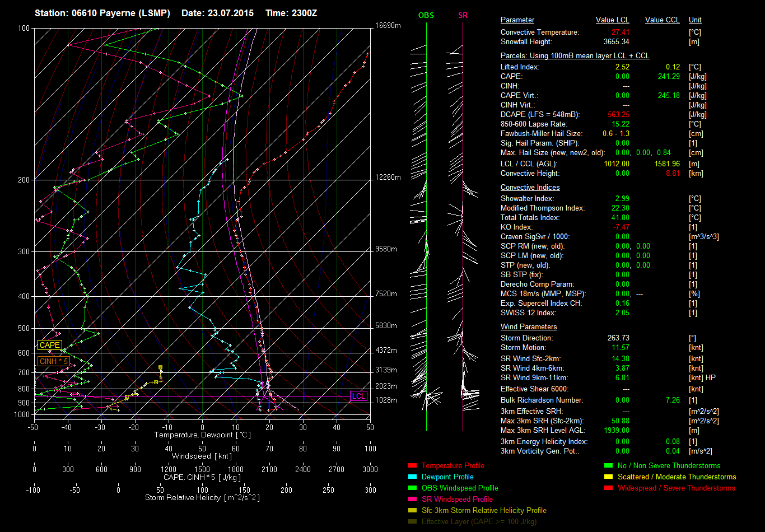Image resolution: width=765 pixels, height=532 pixels.
Task: Select the green OBS Windspeed Profile swatch
Action: [x=413, y=488]
